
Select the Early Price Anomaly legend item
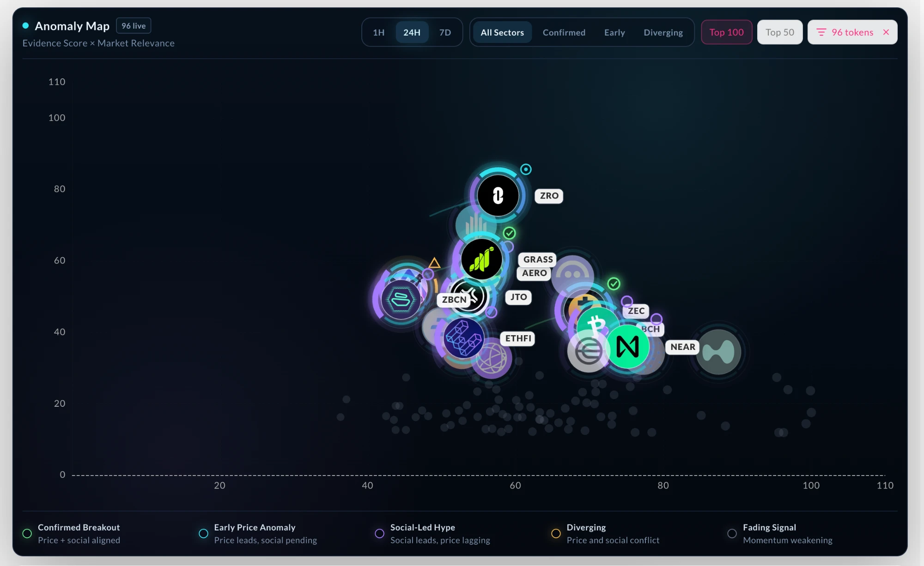(258, 533)
